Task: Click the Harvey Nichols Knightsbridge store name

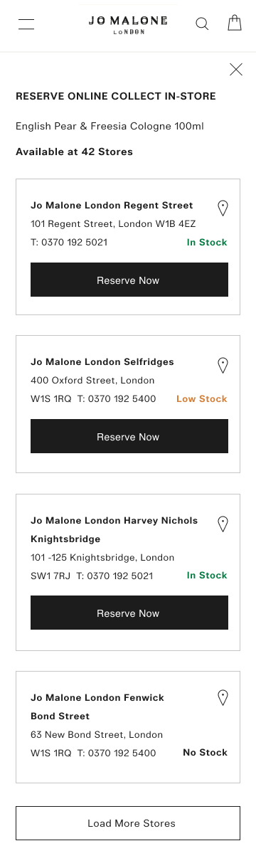Action: pos(114,530)
